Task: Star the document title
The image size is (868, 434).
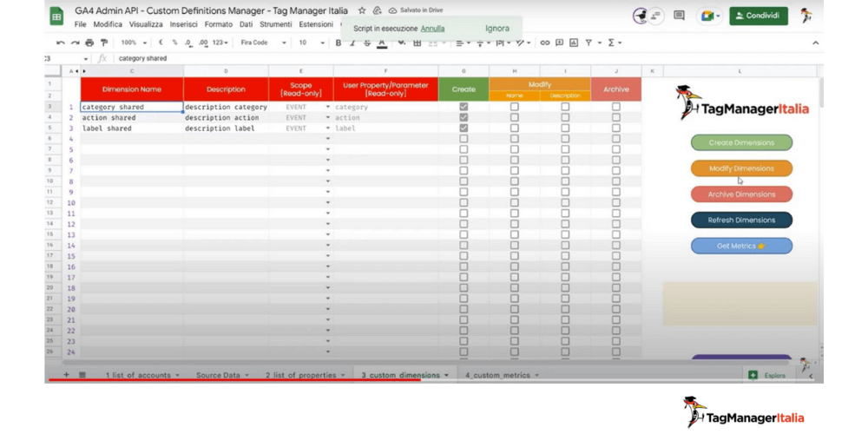Action: click(362, 10)
